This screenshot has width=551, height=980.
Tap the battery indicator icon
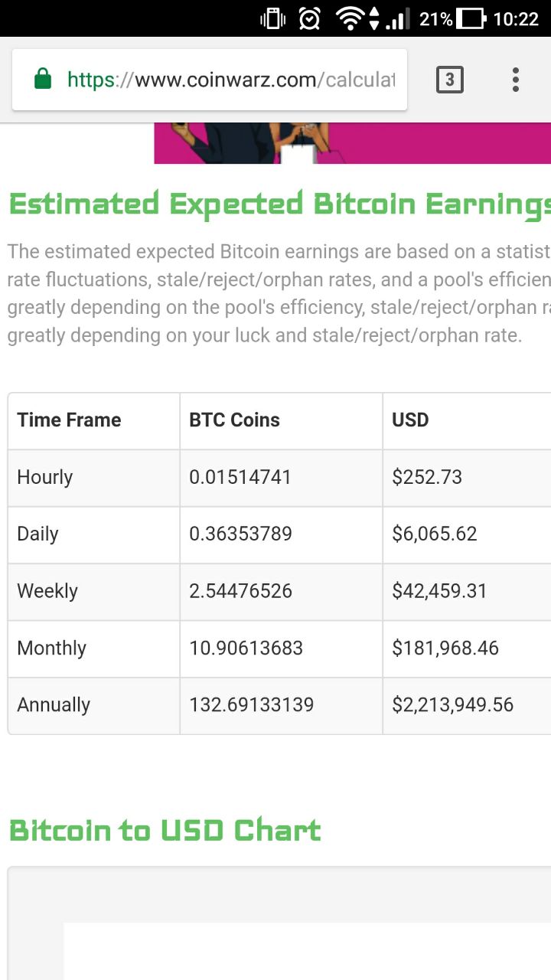471,18
